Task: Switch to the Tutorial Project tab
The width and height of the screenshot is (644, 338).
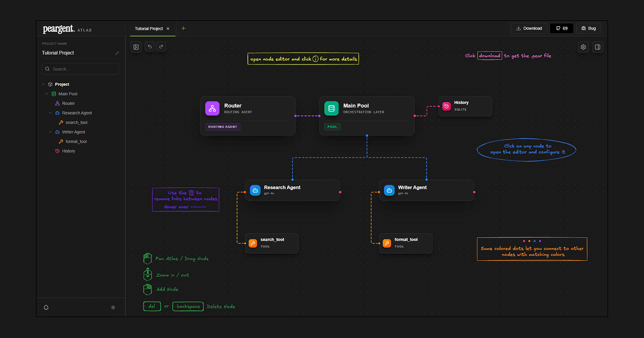Action: [x=149, y=28]
